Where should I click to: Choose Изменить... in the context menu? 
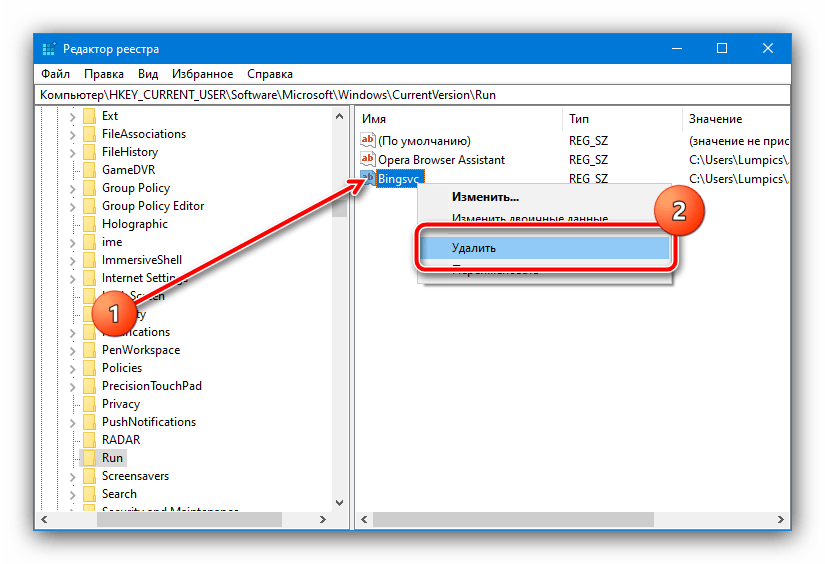(x=485, y=197)
